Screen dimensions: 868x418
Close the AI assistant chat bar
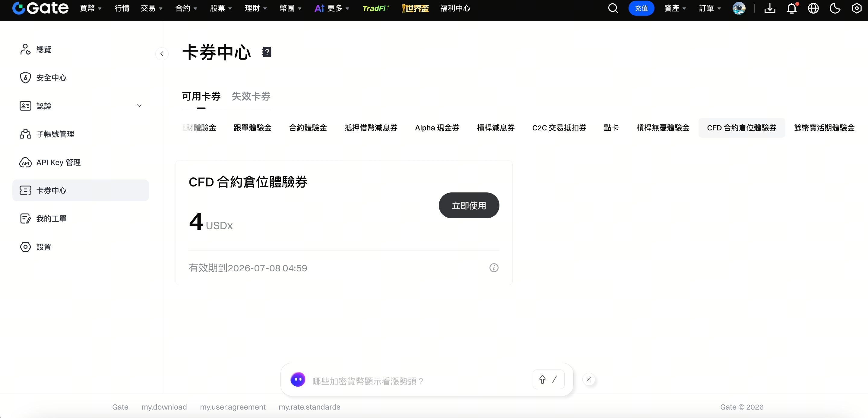588,379
